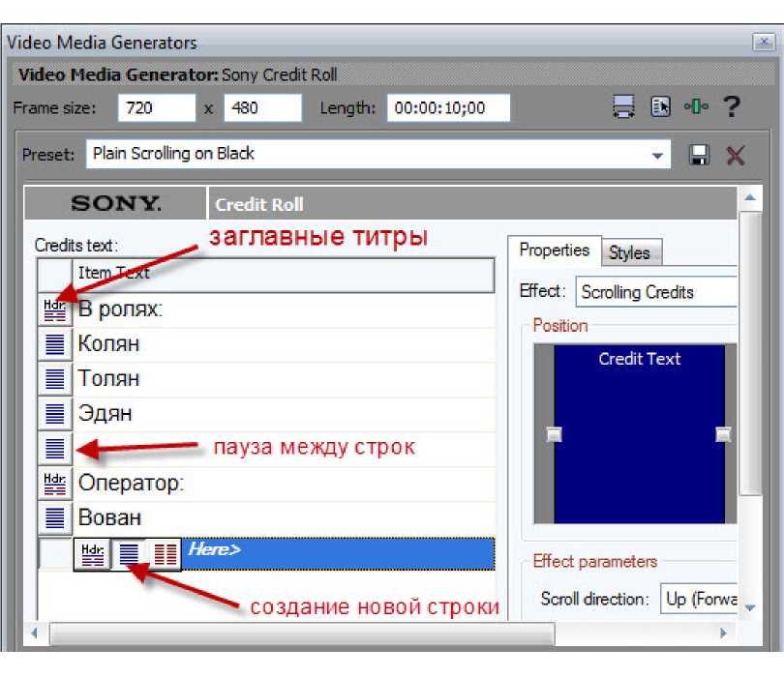Close the Video Media Generators window
The image size is (784, 678).
click(x=763, y=42)
